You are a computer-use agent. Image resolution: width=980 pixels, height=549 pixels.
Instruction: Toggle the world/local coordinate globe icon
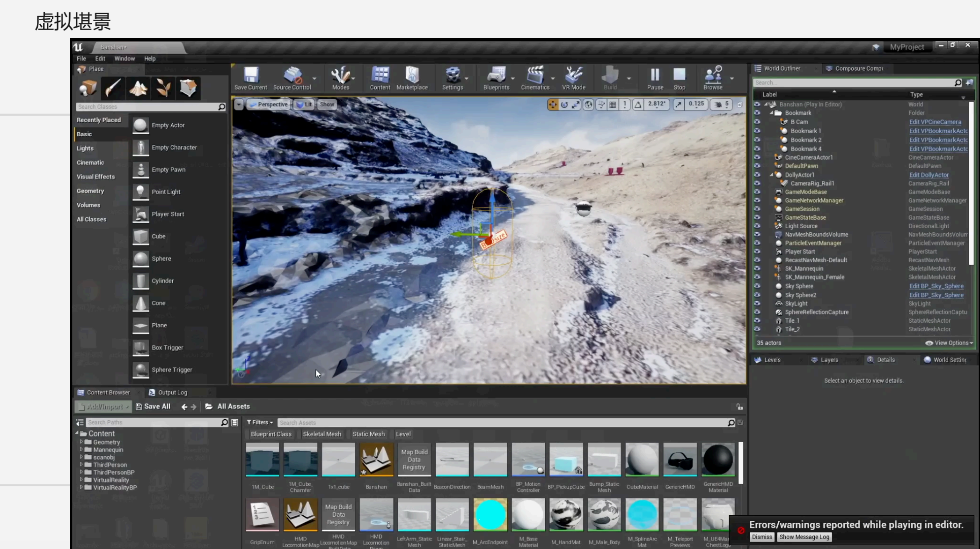pos(588,104)
